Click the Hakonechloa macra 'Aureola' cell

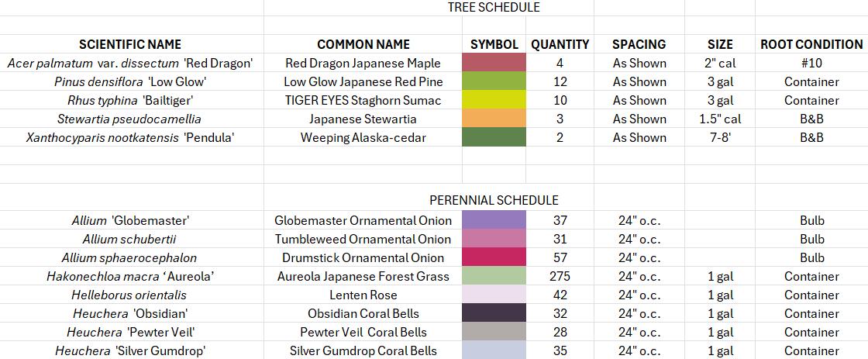point(130,276)
